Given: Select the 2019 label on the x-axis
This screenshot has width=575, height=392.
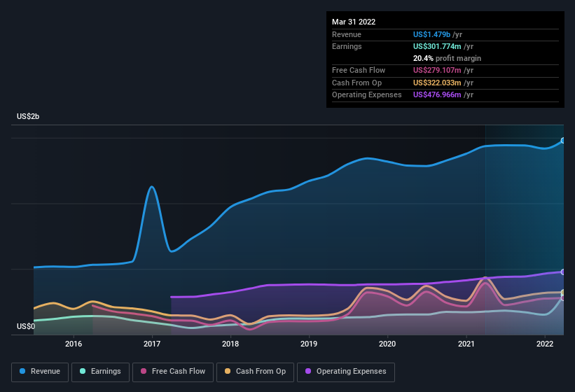Looking at the screenshot, I should point(309,344).
